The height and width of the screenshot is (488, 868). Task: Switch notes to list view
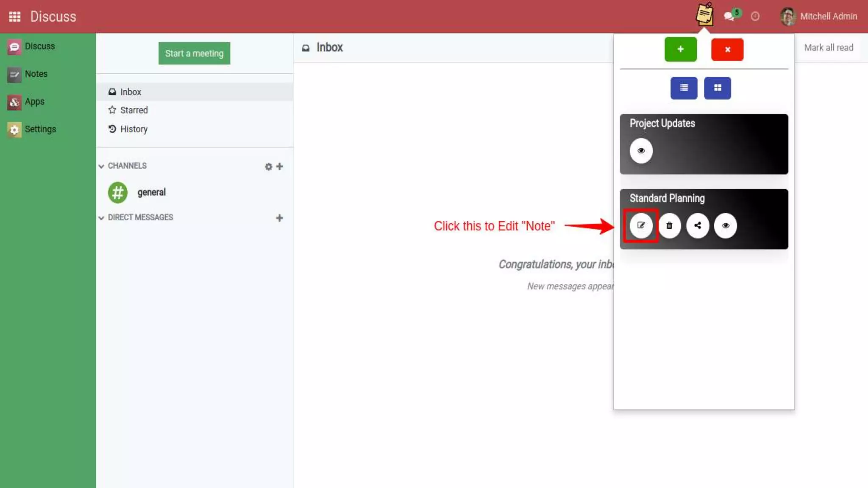[684, 88]
